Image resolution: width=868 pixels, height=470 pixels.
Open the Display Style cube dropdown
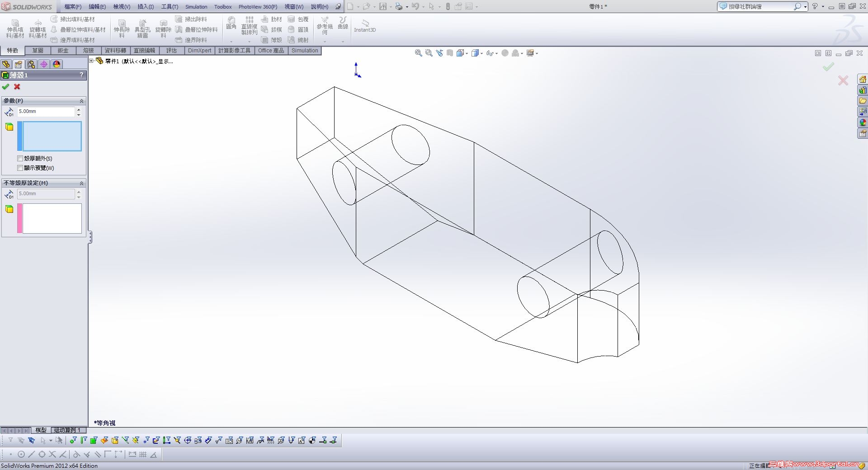tap(477, 53)
